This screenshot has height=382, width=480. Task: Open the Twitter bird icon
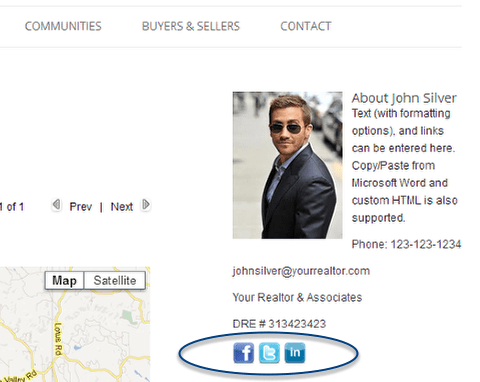pyautogui.click(x=269, y=353)
